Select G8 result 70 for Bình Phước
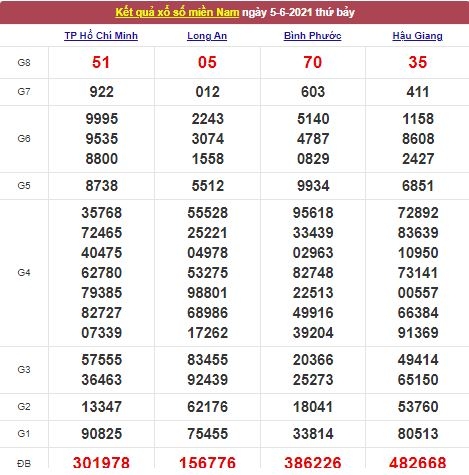 (313, 62)
